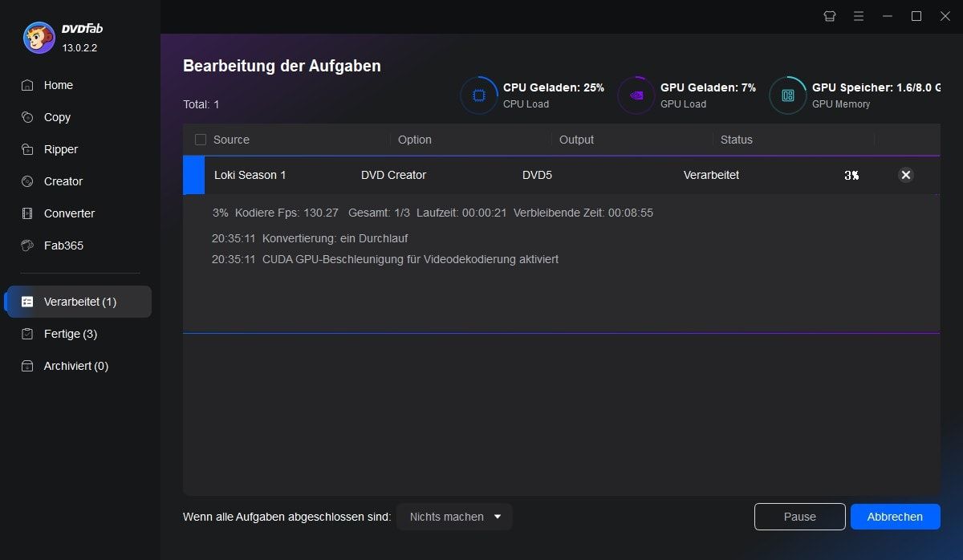Click the Home house icon
This screenshot has height=560, width=963.
click(27, 85)
